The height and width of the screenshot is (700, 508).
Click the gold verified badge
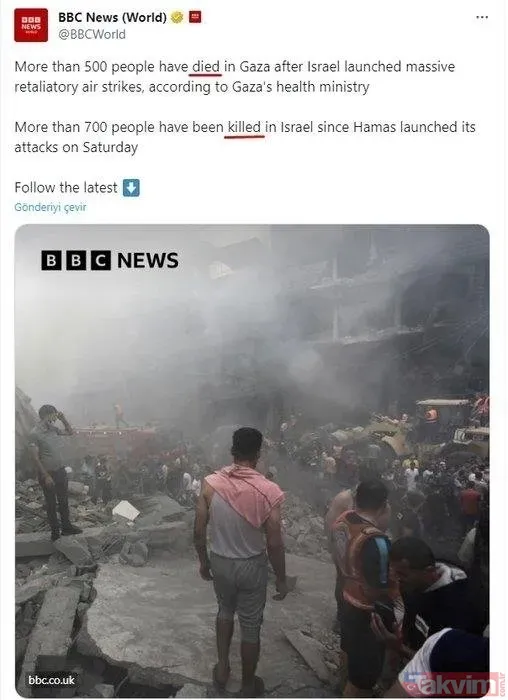click(x=177, y=17)
